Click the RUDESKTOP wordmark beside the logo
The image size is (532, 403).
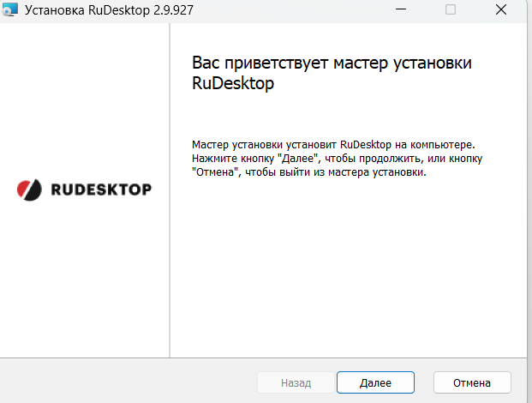pos(99,189)
